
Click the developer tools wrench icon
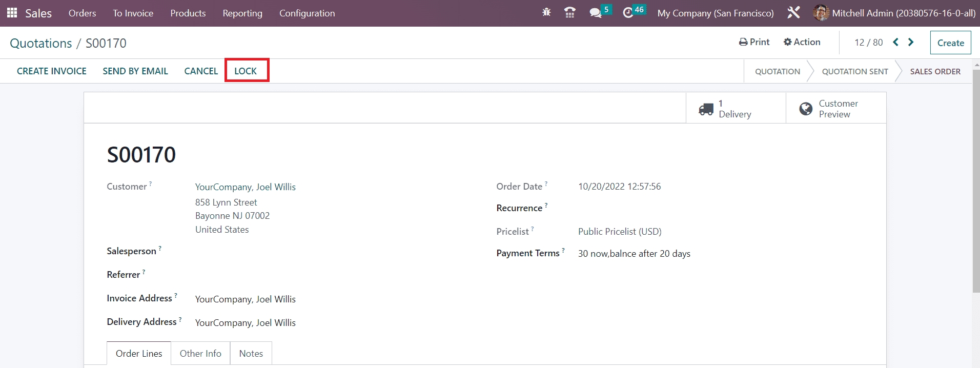click(793, 13)
